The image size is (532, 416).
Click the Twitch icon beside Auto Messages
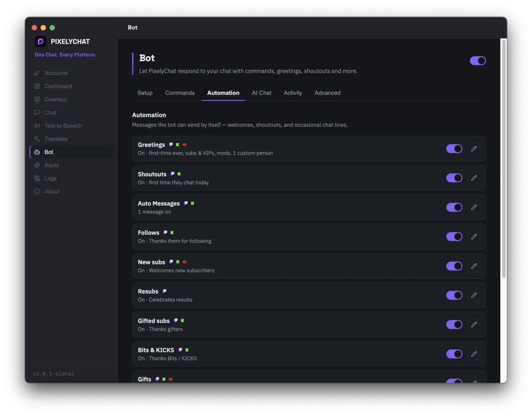[x=186, y=203]
